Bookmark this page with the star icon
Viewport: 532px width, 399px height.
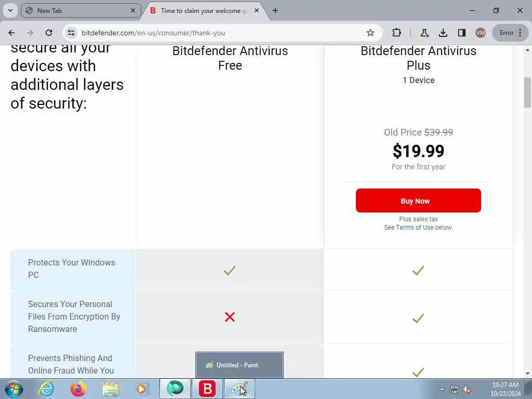click(370, 33)
